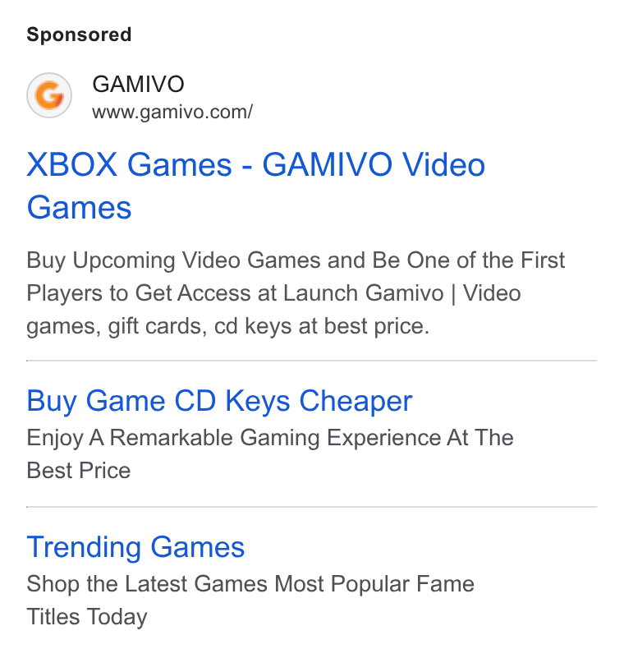Click the divider above Trending Games
624x672 pixels.
coord(312,507)
